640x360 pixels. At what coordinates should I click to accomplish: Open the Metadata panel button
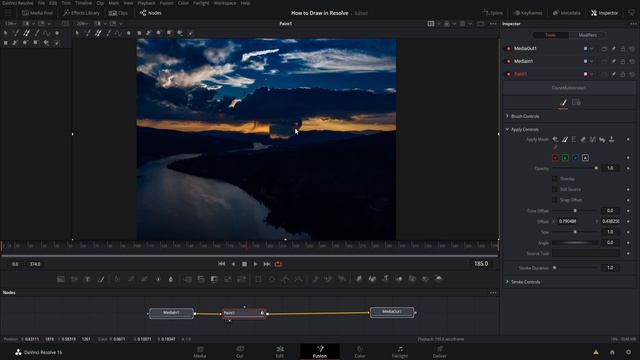point(567,13)
